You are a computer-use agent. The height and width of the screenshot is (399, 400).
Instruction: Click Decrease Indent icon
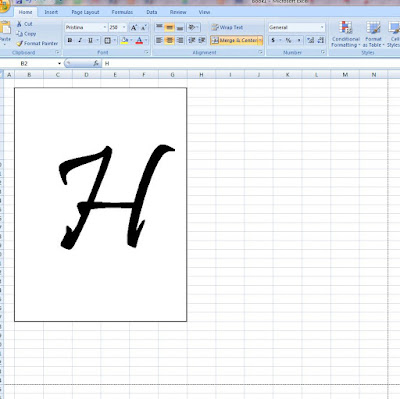click(x=192, y=40)
